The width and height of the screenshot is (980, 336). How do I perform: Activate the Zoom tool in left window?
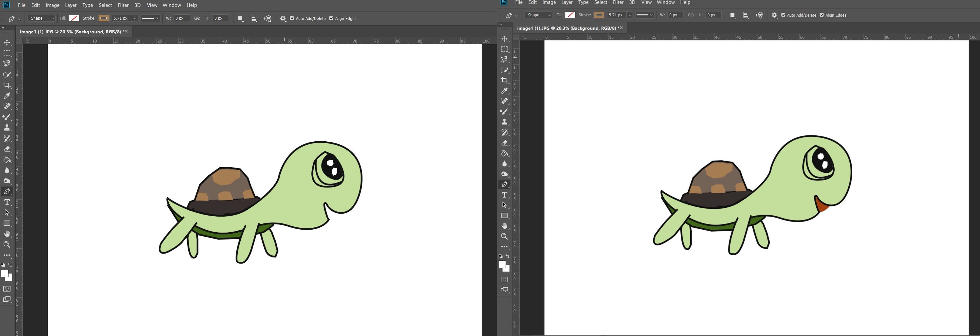(x=7, y=244)
